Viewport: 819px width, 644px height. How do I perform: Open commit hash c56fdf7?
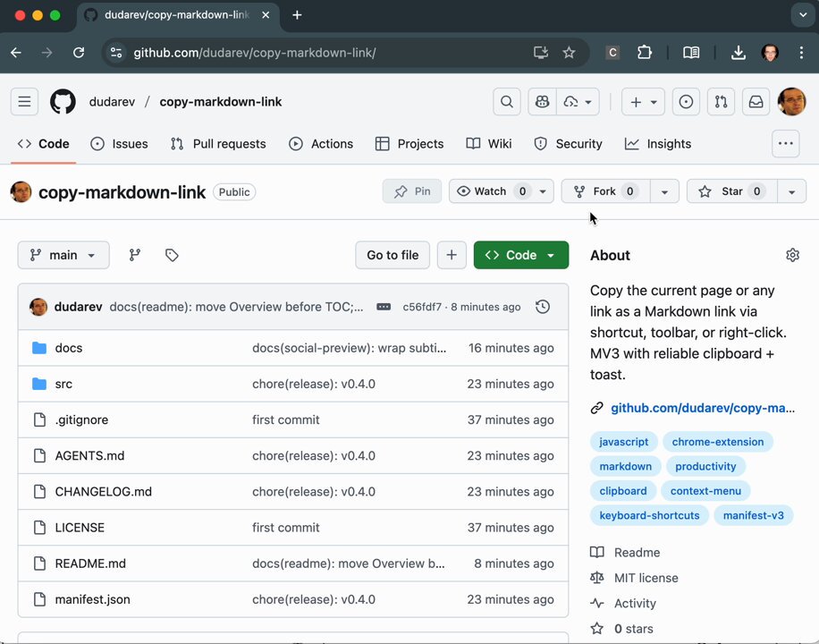coord(422,307)
